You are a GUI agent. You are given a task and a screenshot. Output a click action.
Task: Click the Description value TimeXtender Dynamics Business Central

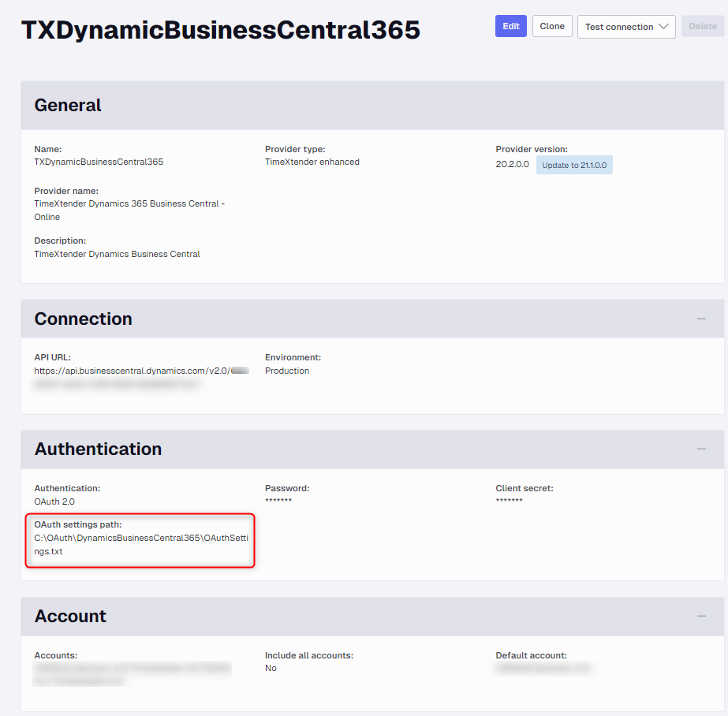[117, 254]
